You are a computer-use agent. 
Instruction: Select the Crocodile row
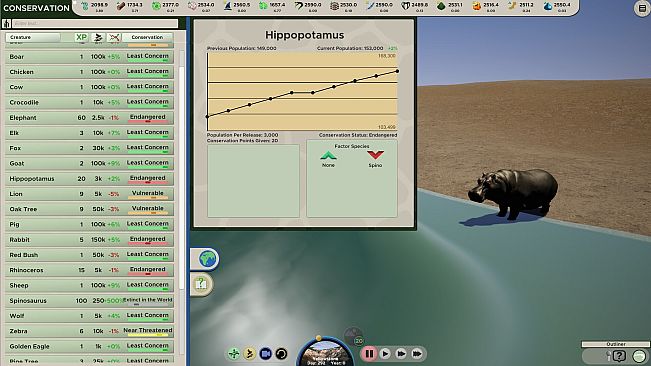click(89, 102)
